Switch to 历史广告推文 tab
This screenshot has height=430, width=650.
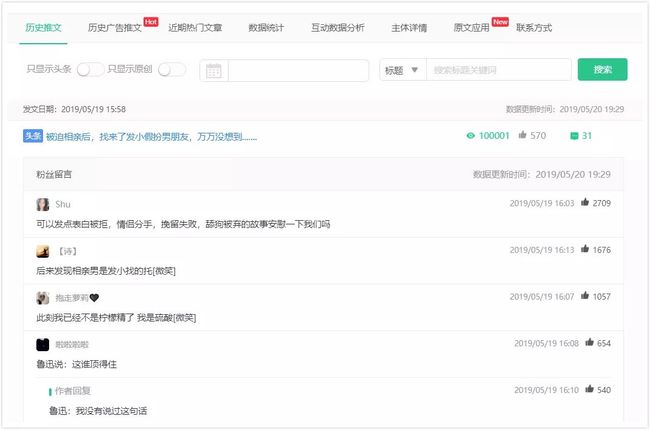114,28
